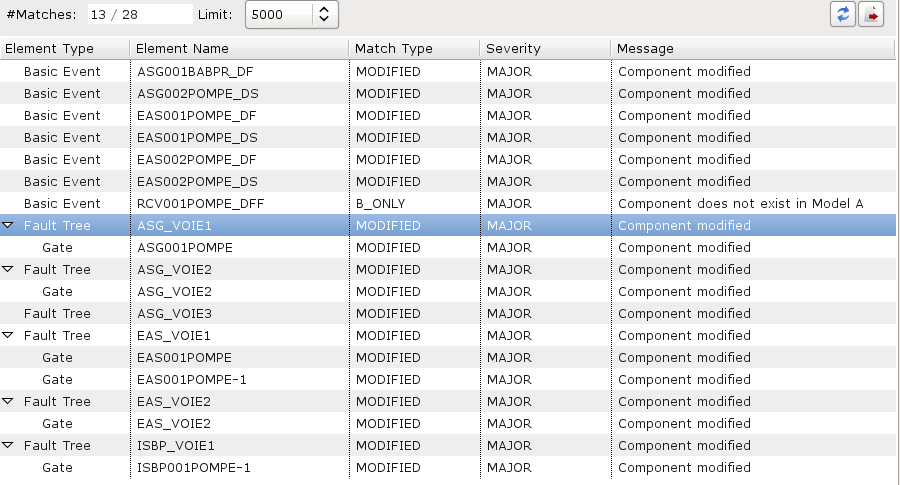The height and width of the screenshot is (485, 900).
Task: Decrease the Limit value with down arrow
Action: [324, 19]
